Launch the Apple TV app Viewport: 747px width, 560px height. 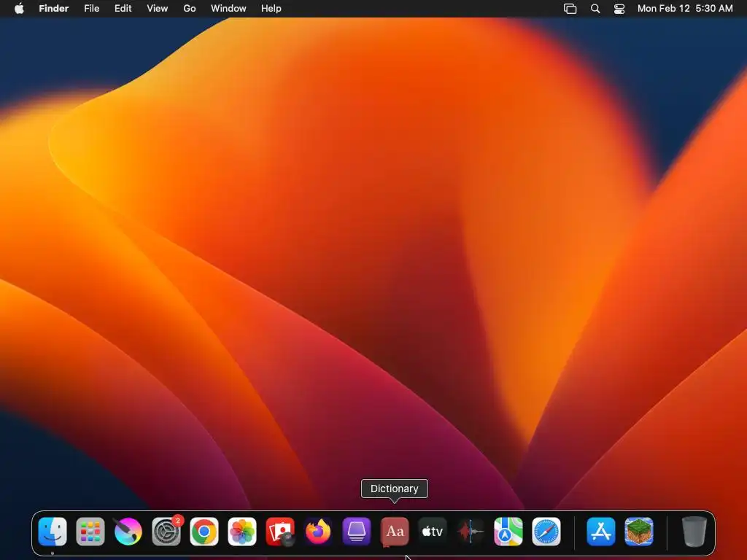pyautogui.click(x=433, y=532)
